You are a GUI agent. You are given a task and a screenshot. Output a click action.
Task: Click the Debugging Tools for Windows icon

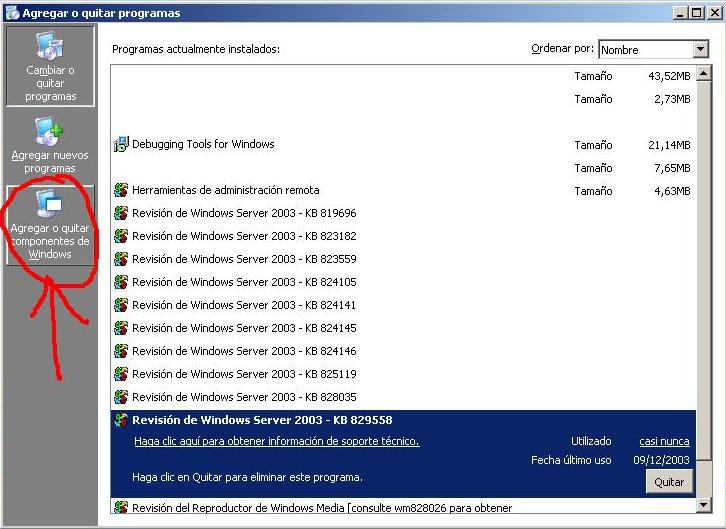(121, 144)
